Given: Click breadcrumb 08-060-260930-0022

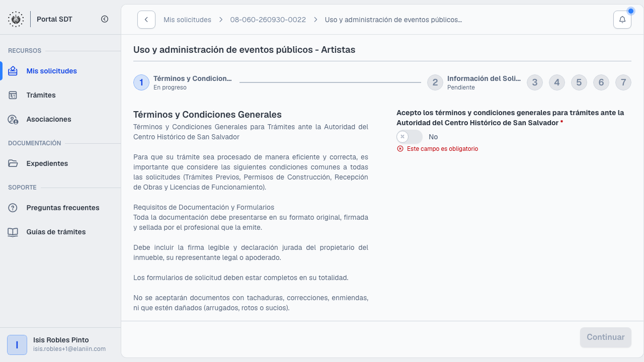Looking at the screenshot, I should 268,20.
